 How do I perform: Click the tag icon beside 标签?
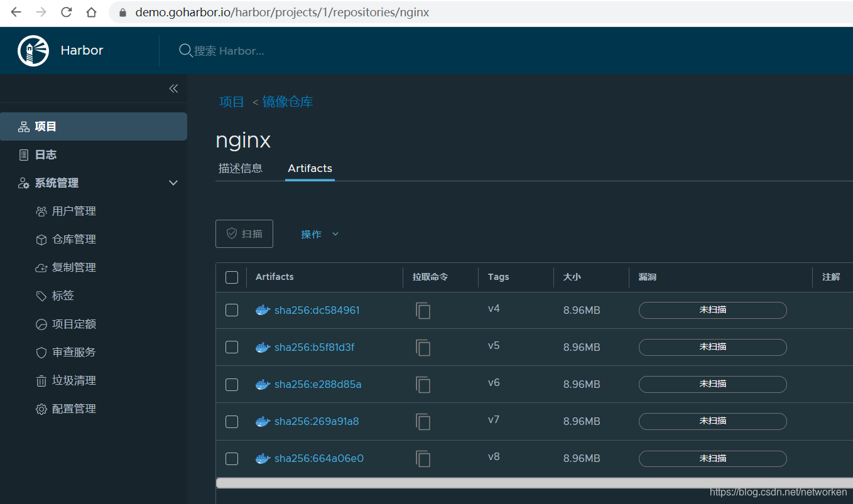click(x=41, y=296)
